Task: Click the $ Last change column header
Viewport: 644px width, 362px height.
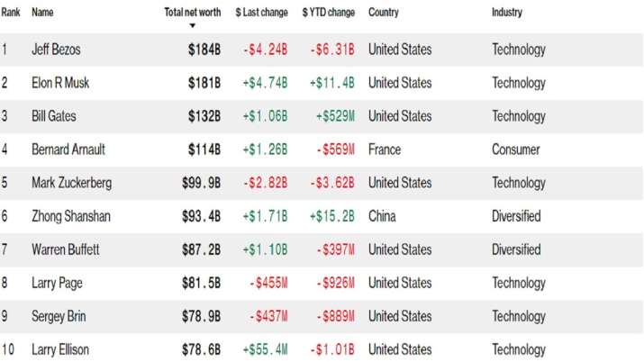Action: point(261,13)
